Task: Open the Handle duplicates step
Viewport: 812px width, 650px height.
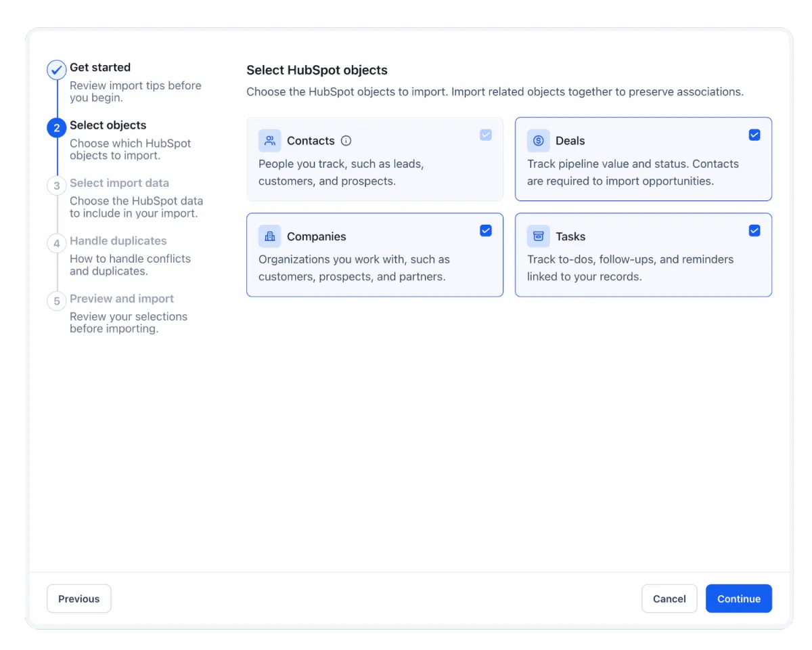Action: coord(118,240)
